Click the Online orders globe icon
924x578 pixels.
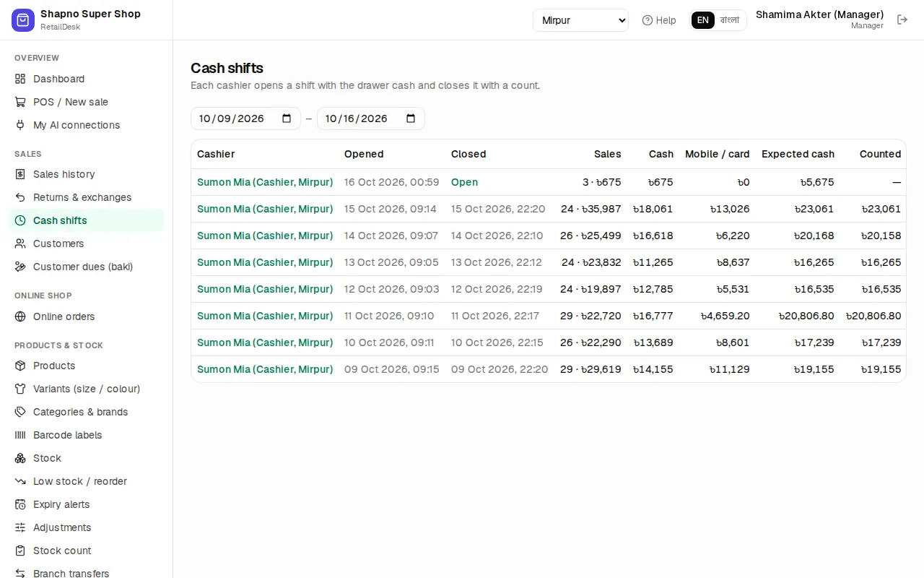(20, 316)
